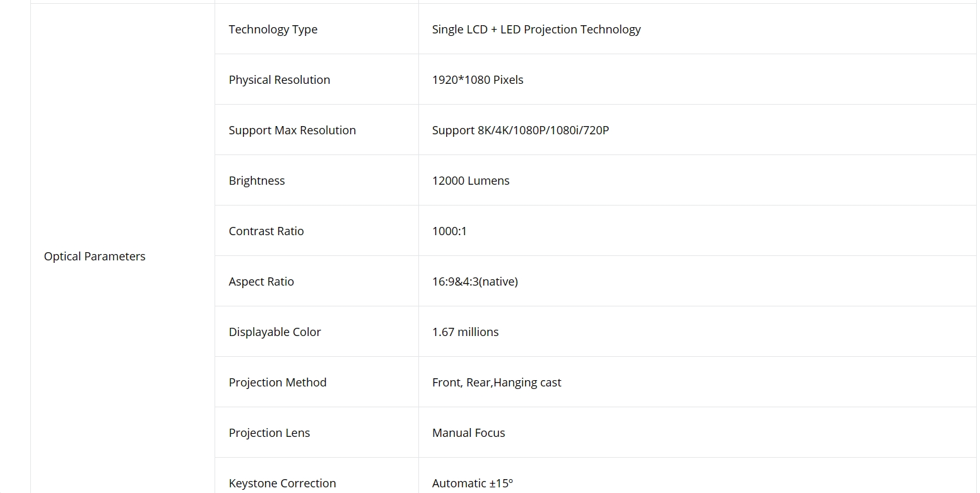Select the Projection Method label

click(x=278, y=383)
